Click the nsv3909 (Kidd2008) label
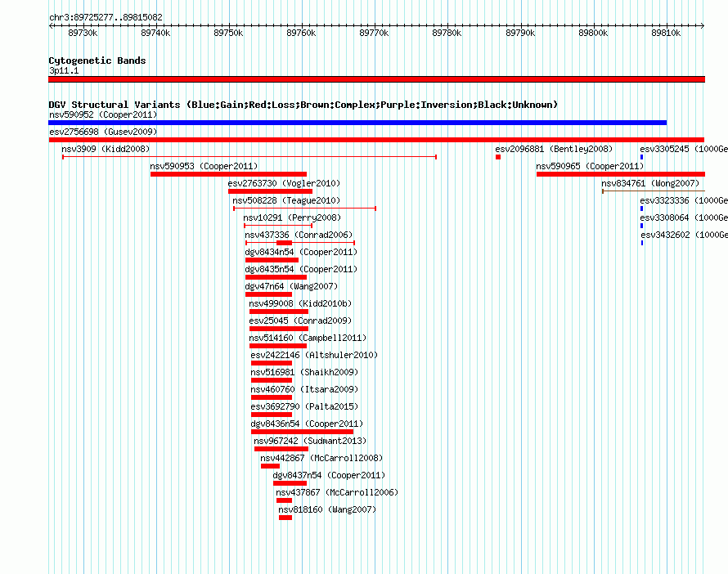Image resolution: width=728 pixels, height=574 pixels. [x=106, y=149]
